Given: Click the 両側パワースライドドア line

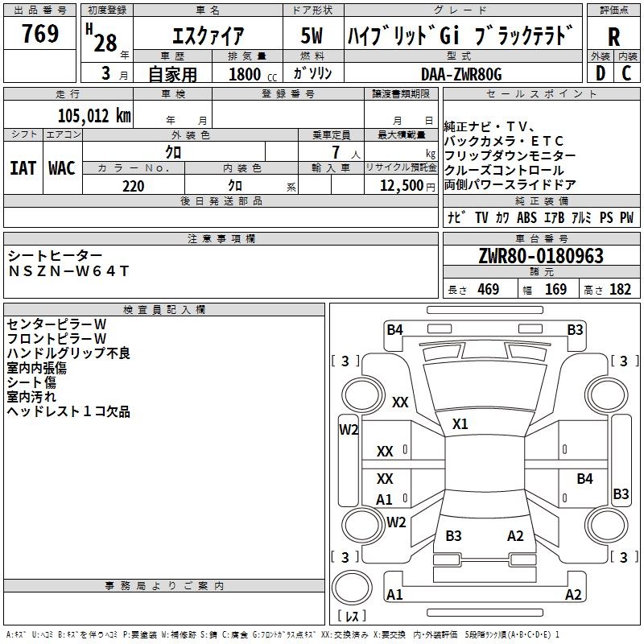Looking at the screenshot, I should click(x=510, y=185).
